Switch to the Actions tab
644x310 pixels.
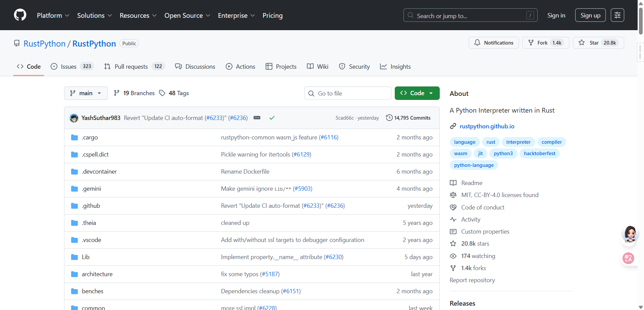[x=240, y=66]
